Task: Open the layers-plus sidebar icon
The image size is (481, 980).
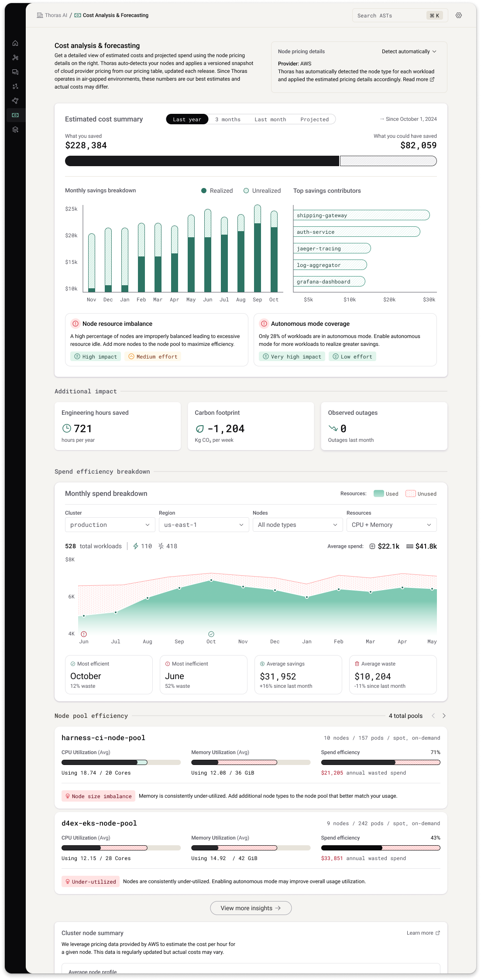Action: 15,130
